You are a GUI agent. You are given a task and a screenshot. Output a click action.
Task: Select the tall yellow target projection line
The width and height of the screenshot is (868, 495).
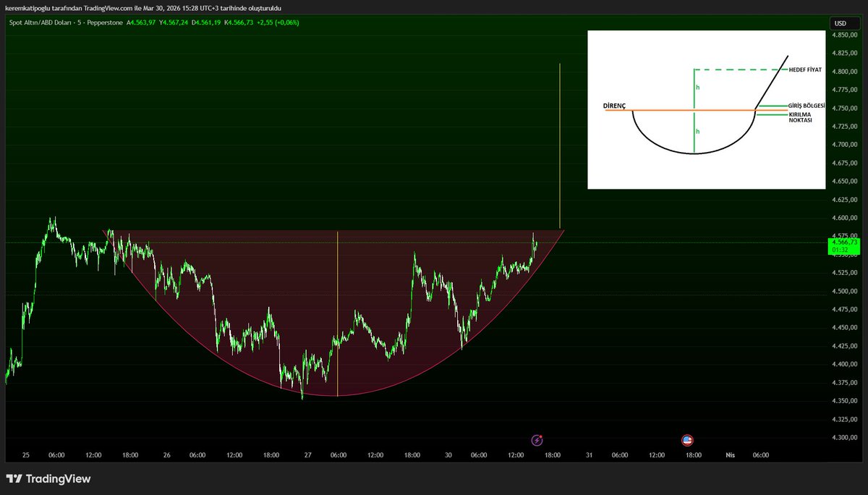[x=560, y=145]
